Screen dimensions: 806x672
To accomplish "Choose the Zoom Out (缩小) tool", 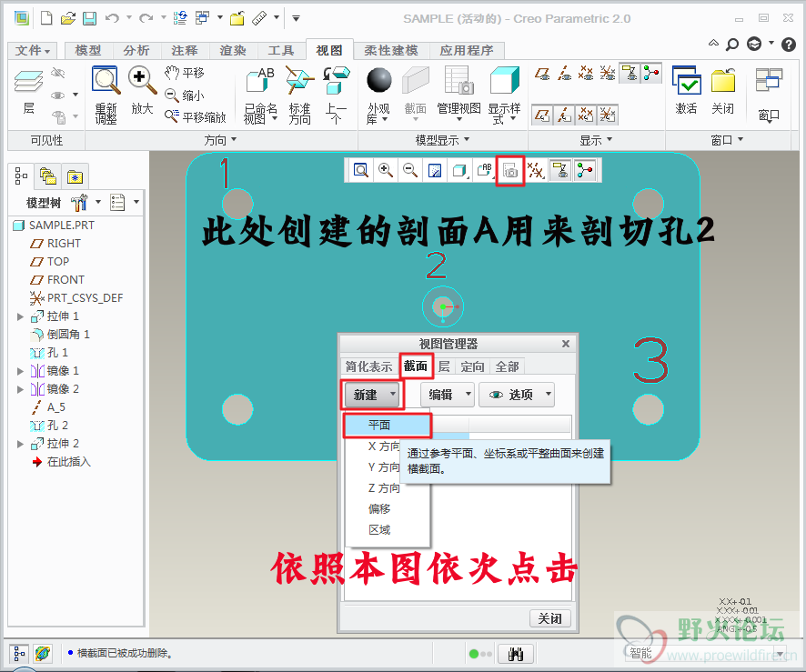I will point(184,95).
